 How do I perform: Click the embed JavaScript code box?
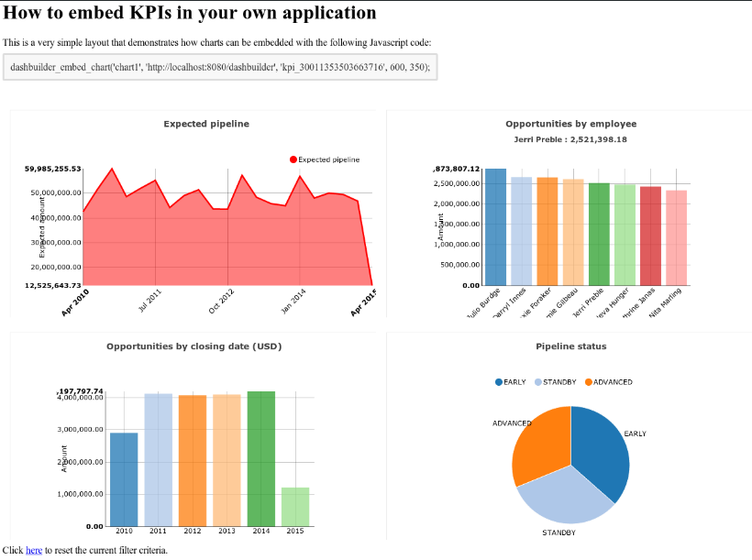pos(220,67)
